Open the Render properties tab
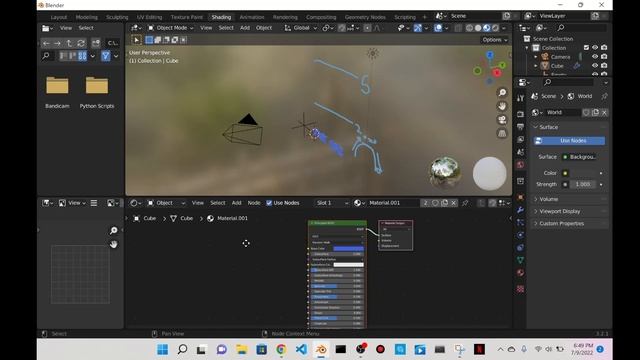 point(520,114)
